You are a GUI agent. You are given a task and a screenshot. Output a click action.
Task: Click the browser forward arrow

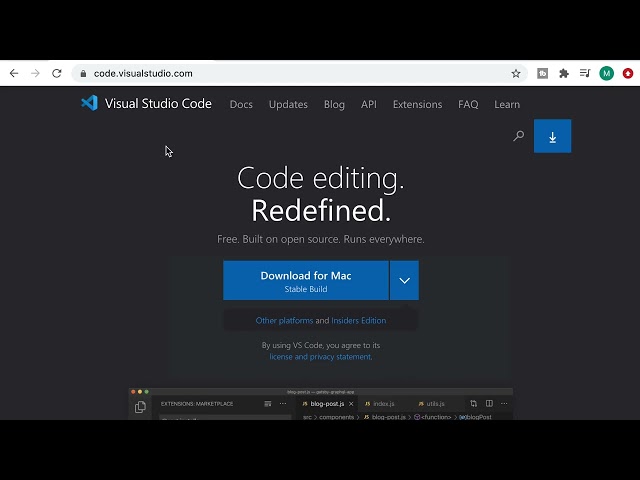click(36, 73)
